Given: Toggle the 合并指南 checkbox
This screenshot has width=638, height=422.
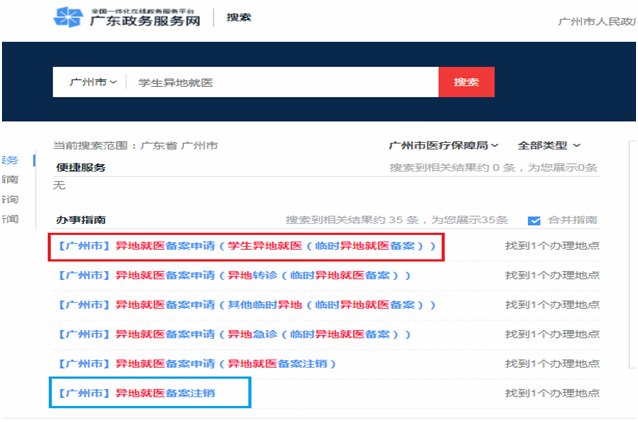Looking at the screenshot, I should point(534,220).
